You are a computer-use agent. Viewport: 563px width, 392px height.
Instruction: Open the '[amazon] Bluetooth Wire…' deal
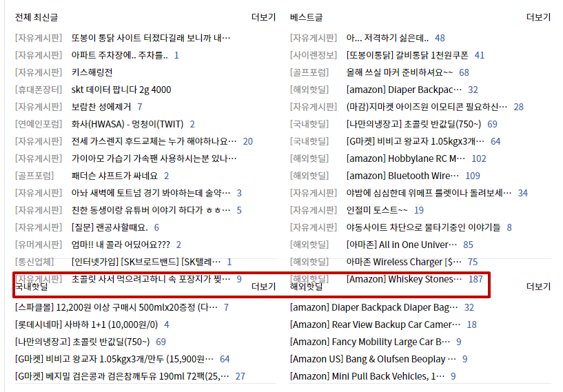click(x=402, y=176)
